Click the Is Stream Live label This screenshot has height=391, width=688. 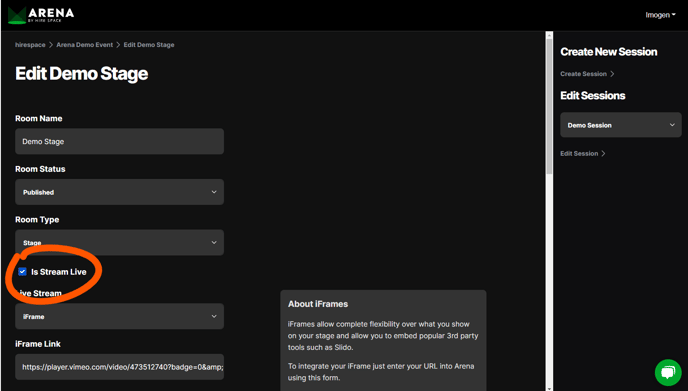pyautogui.click(x=58, y=272)
